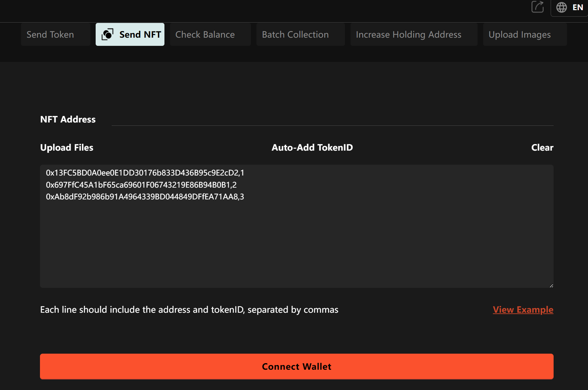Screen dimensions: 588x390
Task: Open the View Example link
Action: pyautogui.click(x=523, y=309)
